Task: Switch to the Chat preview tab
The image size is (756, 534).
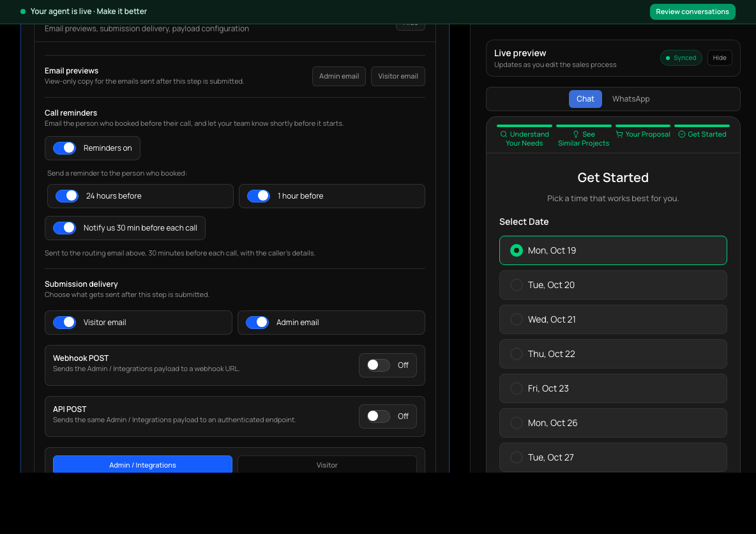Action: [x=586, y=99]
